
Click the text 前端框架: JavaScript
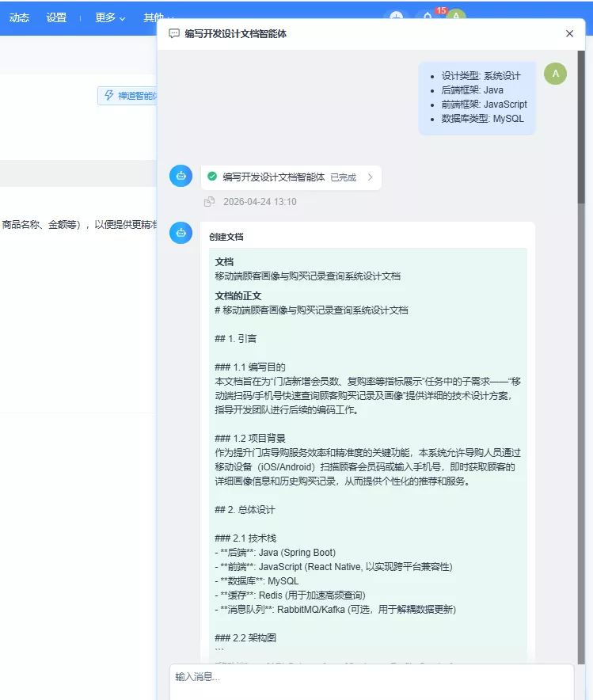(x=484, y=105)
